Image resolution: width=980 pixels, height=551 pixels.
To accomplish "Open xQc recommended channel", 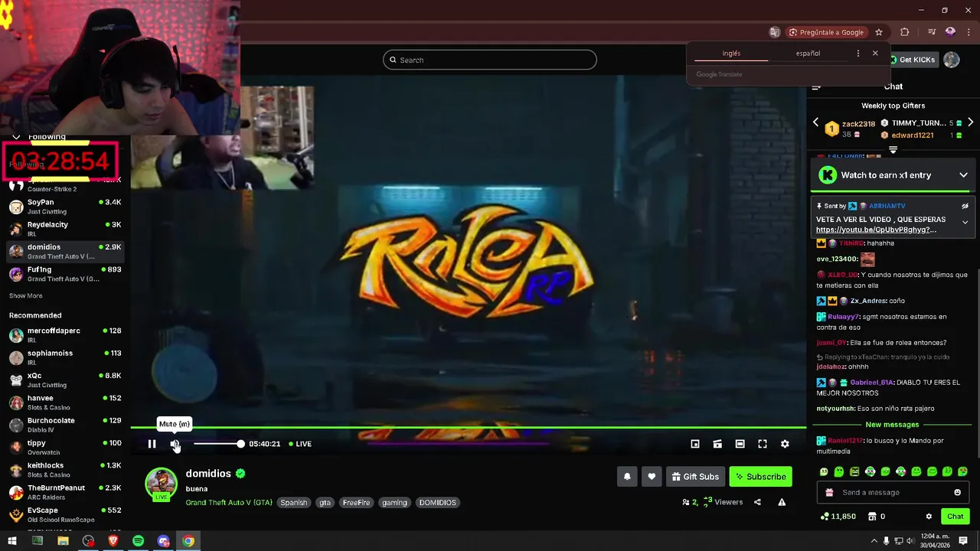I will pos(64,380).
